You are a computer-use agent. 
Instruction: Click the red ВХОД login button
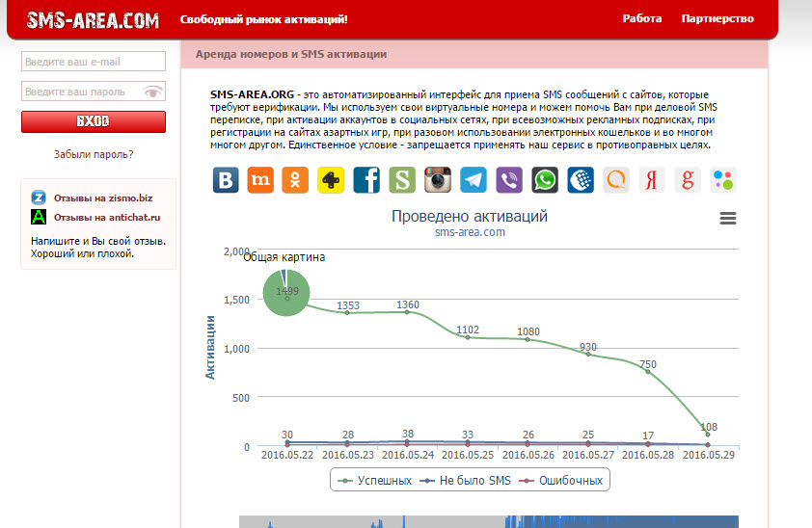94,121
